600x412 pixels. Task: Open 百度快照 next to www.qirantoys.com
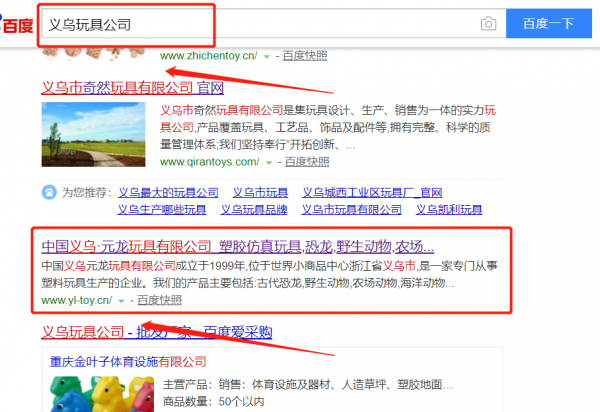coord(307,162)
